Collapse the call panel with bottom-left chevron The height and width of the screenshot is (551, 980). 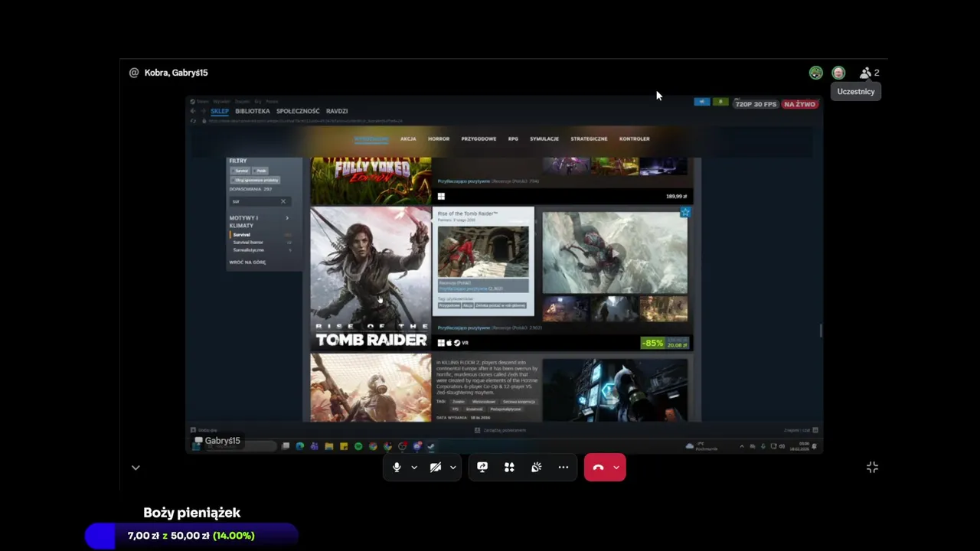coord(136,468)
